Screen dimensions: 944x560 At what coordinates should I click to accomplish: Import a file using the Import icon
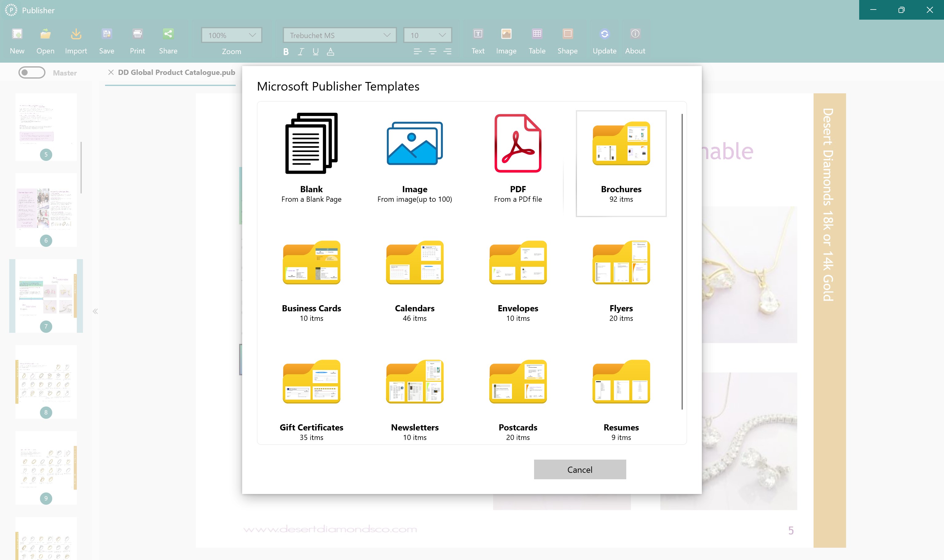click(x=76, y=40)
